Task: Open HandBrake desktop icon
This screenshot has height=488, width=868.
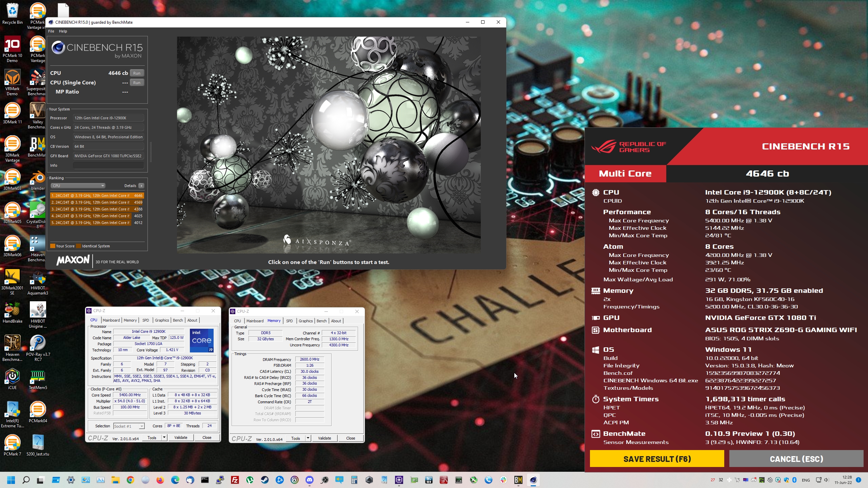Action: (13, 313)
